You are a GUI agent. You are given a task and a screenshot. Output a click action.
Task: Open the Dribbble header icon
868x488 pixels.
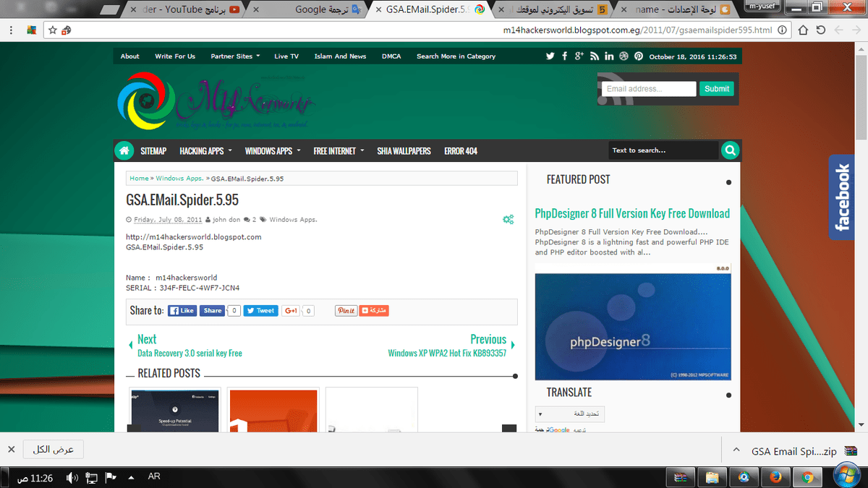(624, 56)
